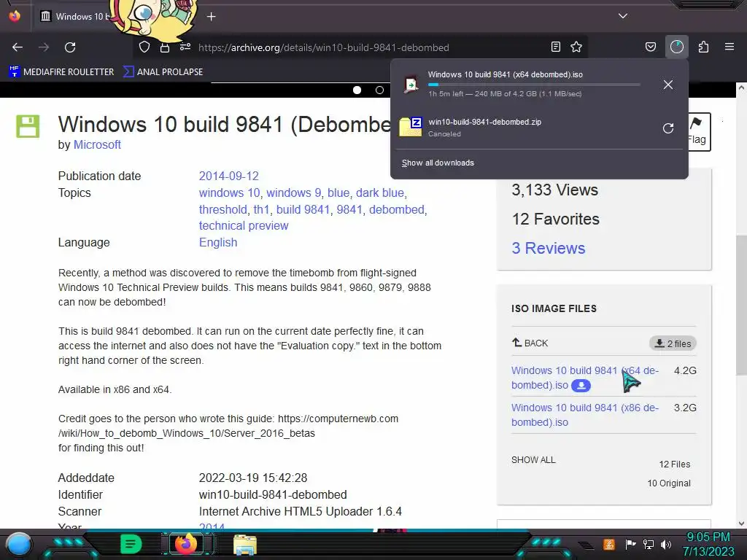Open the 12 Files listing
The height and width of the screenshot is (560, 747).
click(x=675, y=464)
